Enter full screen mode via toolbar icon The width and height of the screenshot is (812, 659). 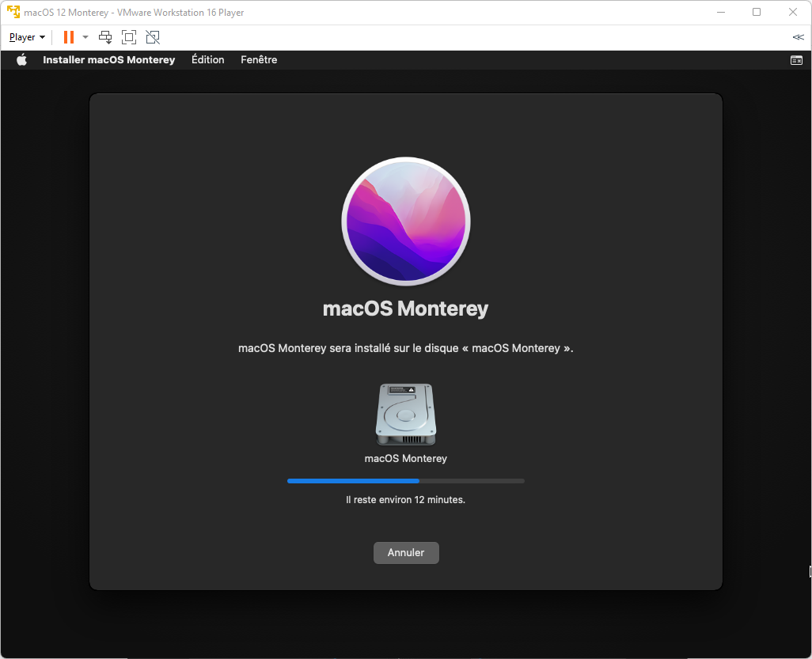[129, 37]
